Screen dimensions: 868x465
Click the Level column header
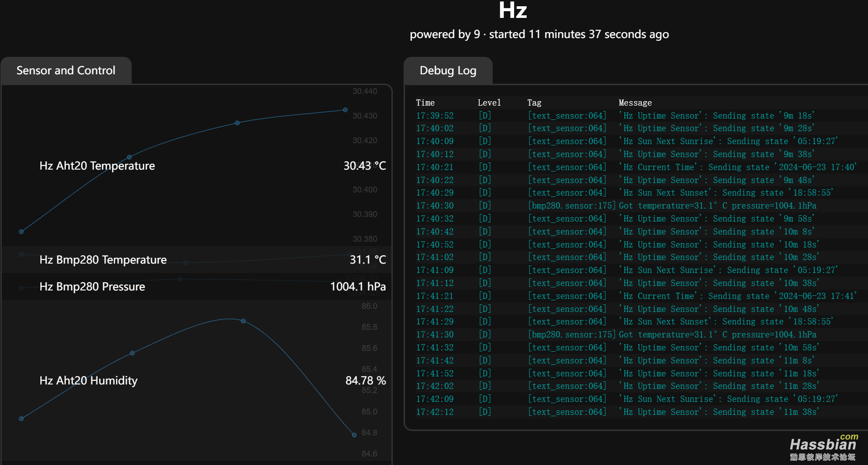click(489, 102)
